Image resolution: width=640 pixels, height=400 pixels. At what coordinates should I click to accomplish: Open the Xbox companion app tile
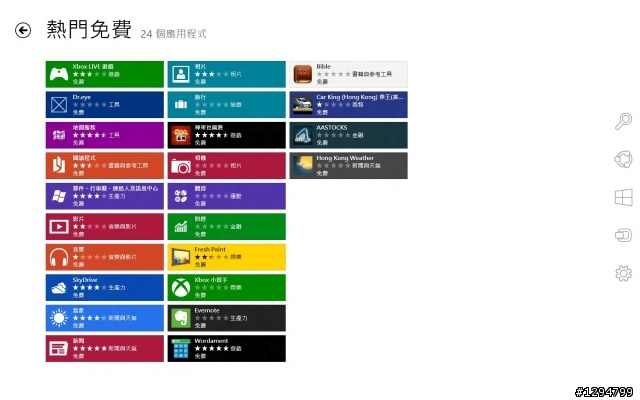click(x=227, y=287)
